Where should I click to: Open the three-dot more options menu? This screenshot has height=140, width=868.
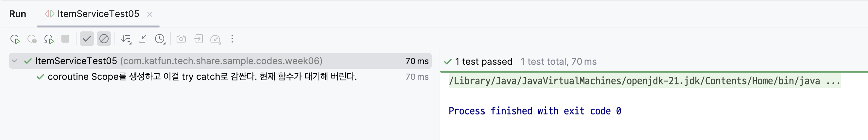tap(232, 39)
